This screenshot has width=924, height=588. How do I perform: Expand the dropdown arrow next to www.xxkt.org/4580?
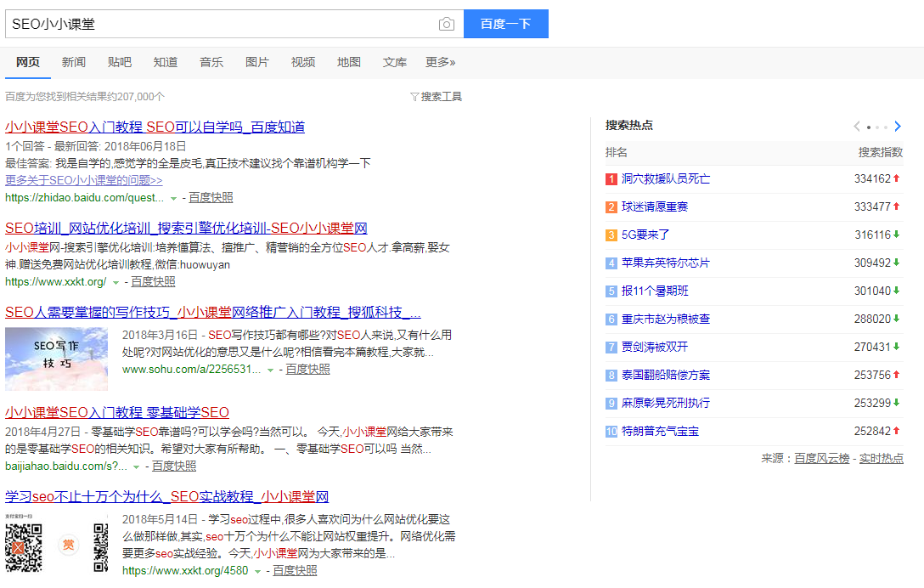point(257,572)
